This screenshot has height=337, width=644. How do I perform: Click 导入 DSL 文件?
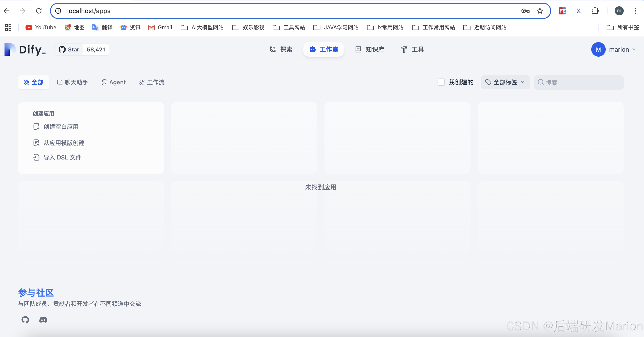[62, 157]
